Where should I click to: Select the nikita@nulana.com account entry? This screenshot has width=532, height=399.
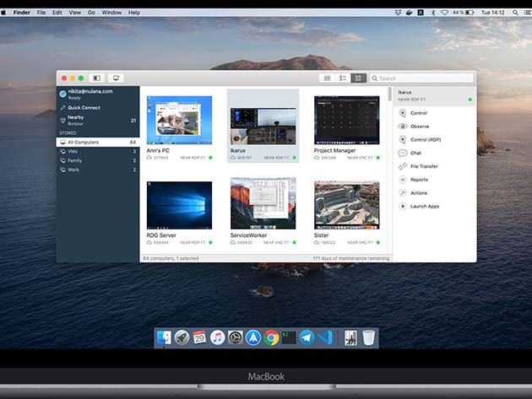point(98,94)
